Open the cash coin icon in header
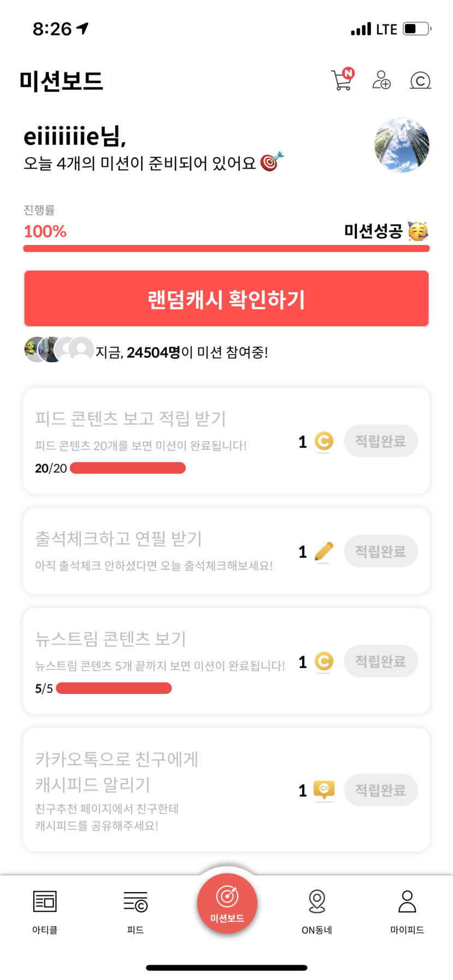453x980 pixels. coord(420,80)
